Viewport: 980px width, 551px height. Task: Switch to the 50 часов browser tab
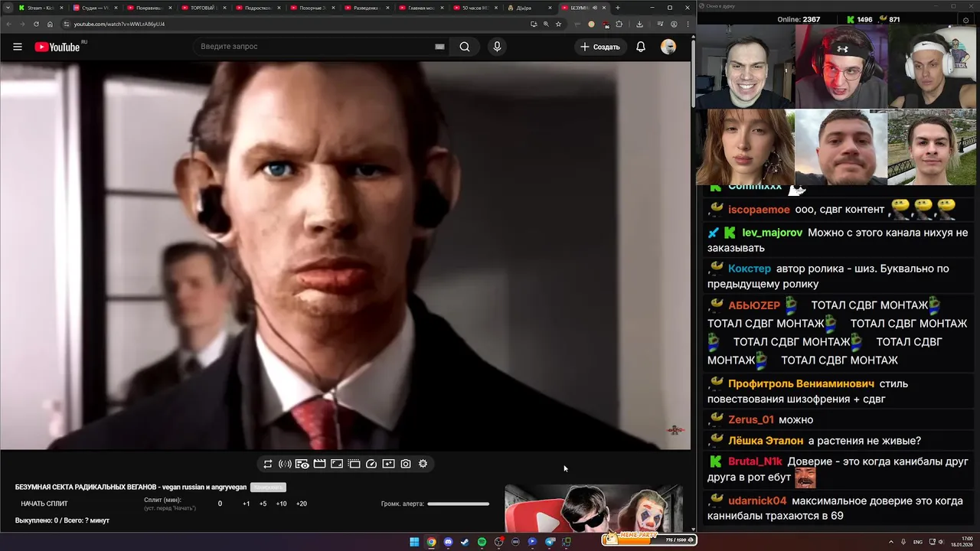475,8
